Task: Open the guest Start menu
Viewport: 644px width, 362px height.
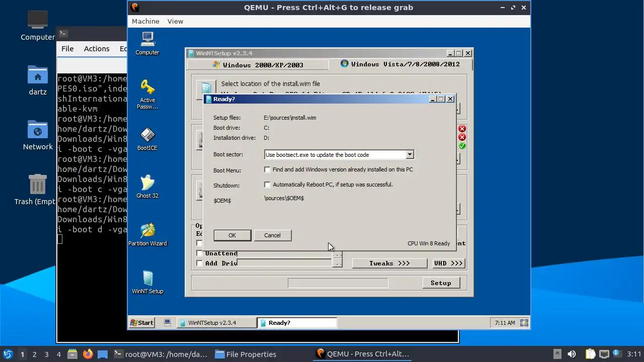Action: tap(141, 323)
